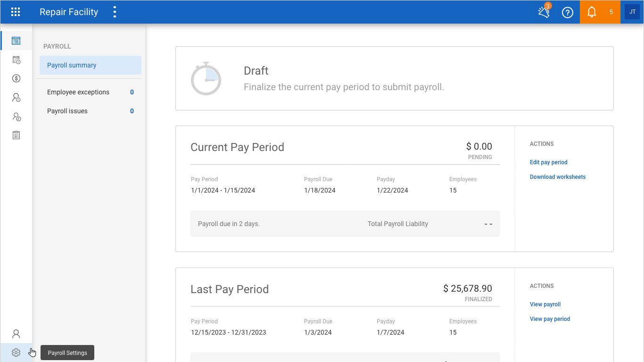This screenshot has height=362, width=644.
Task: Click the draft stopwatch illustration
Action: tap(206, 78)
